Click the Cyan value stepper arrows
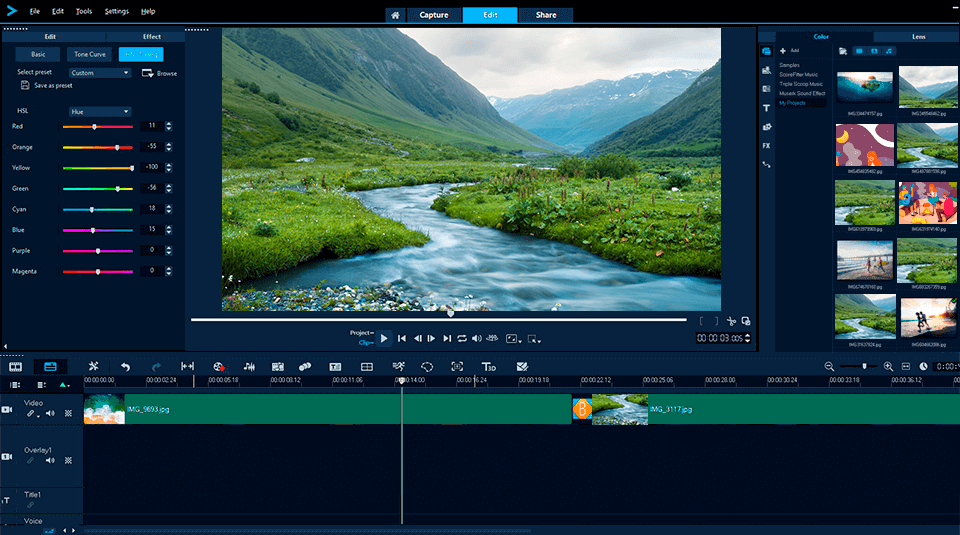Viewport: 960px width, 535px height. [x=168, y=209]
